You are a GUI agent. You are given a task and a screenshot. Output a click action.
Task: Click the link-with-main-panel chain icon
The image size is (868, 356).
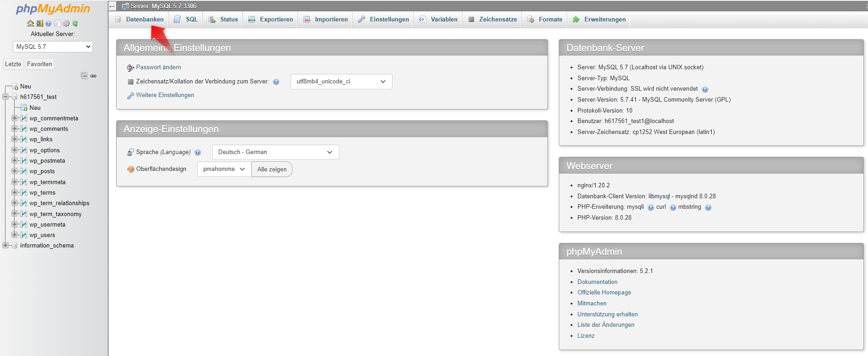point(93,76)
